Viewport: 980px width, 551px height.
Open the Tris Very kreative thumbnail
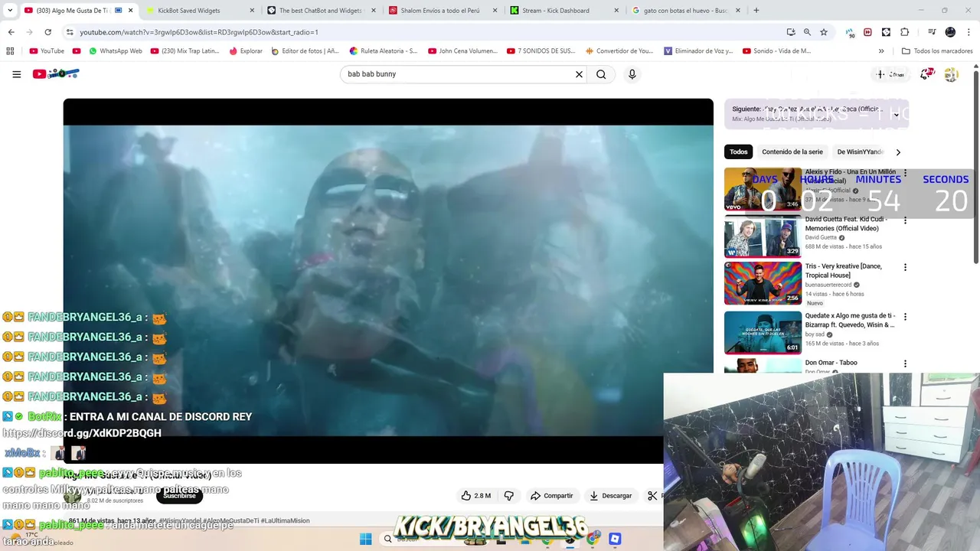(763, 284)
